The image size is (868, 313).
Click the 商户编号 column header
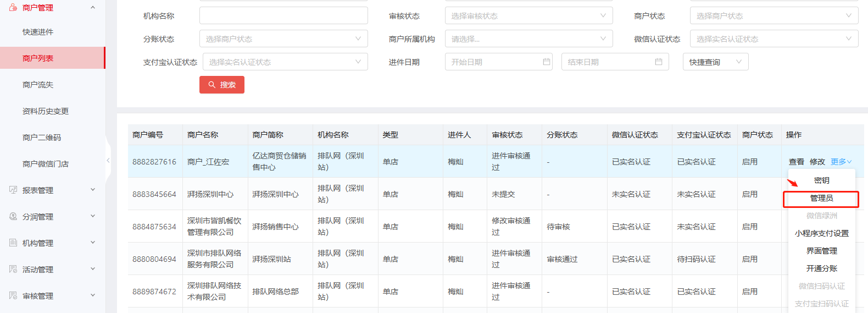(148, 135)
